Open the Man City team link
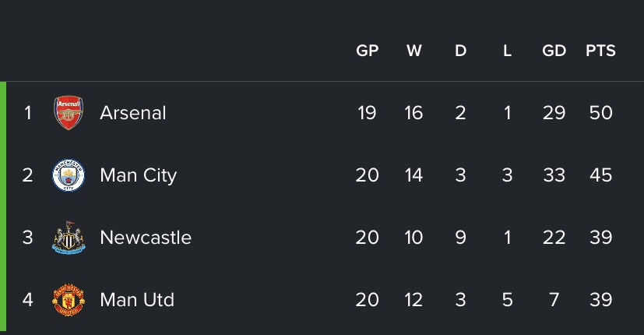This screenshot has width=644, height=335. [138, 175]
